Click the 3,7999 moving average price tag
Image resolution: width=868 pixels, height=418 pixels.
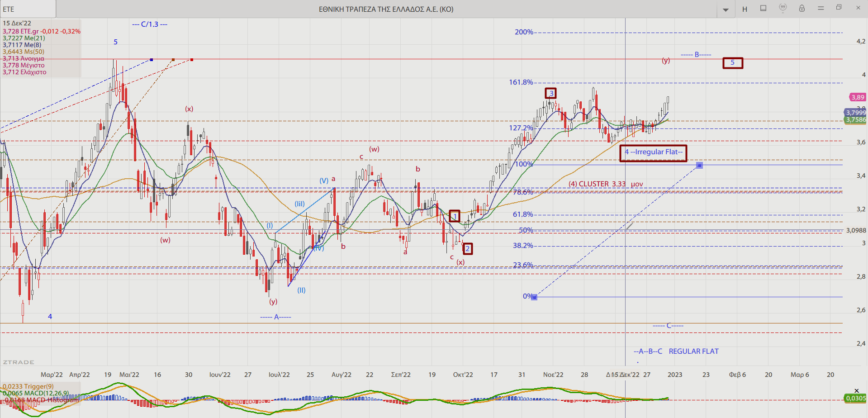click(856, 113)
